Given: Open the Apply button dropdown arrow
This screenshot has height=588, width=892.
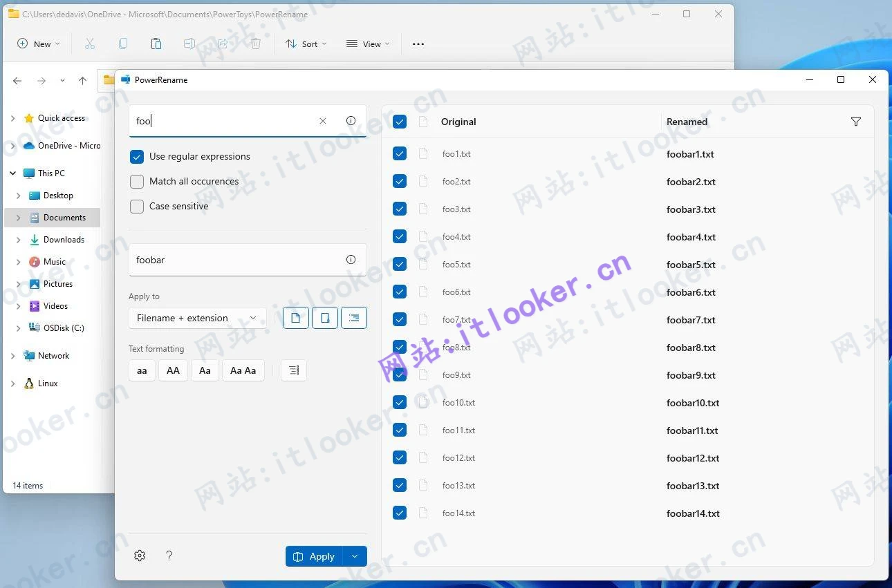Looking at the screenshot, I should [x=355, y=556].
